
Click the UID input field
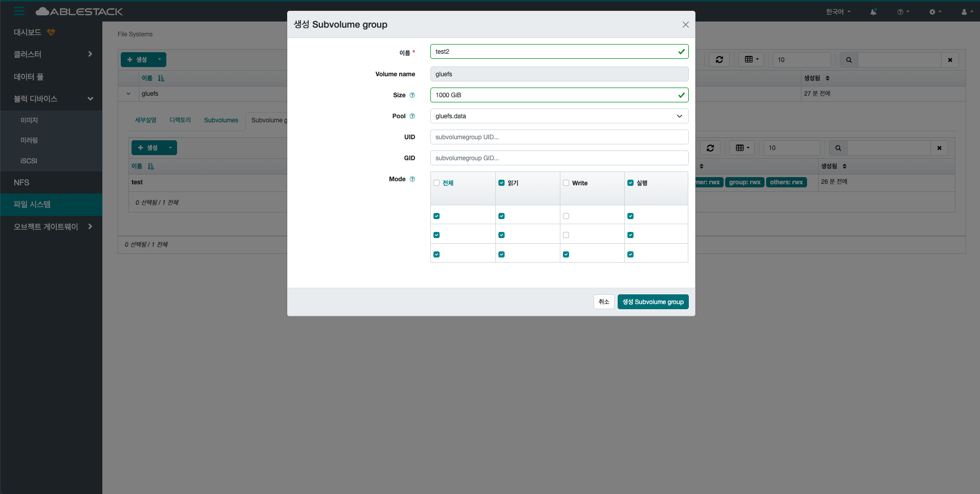coord(559,137)
